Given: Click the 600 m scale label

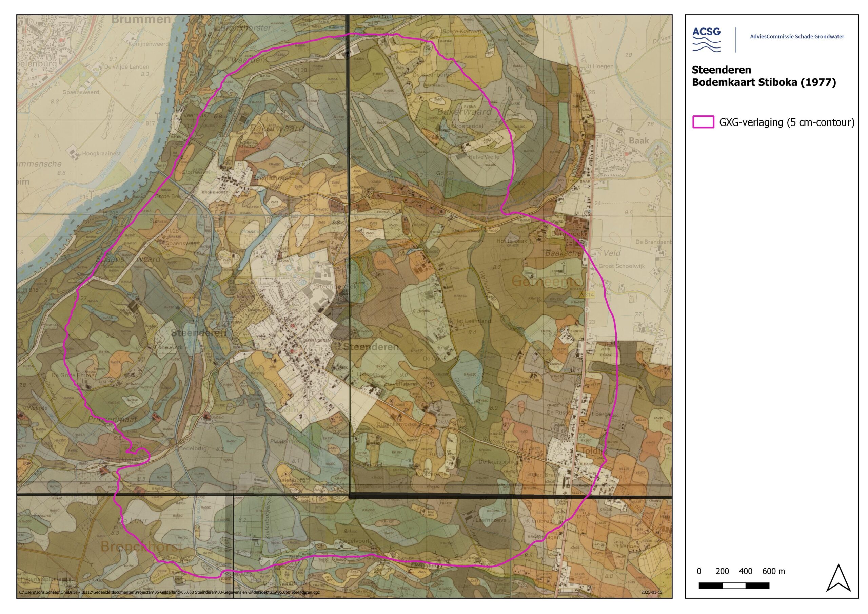Looking at the screenshot, I should click(x=773, y=571).
